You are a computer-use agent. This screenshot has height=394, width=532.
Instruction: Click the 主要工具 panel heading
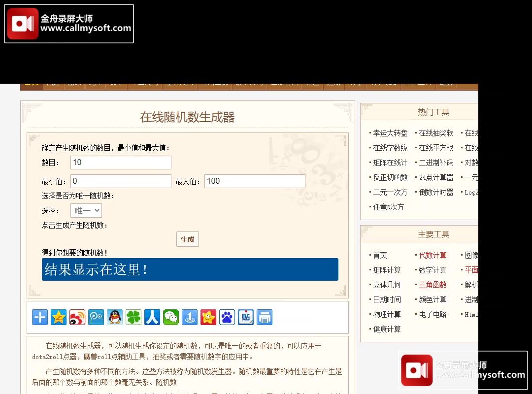433,234
